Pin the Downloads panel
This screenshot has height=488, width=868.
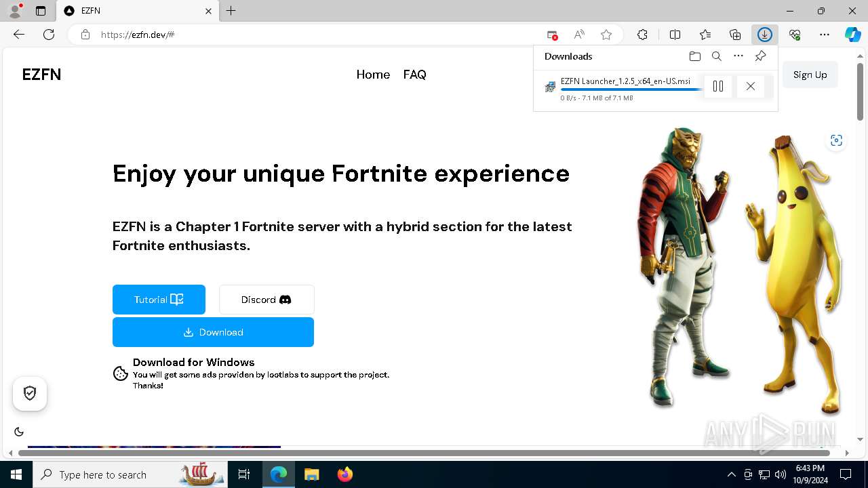(760, 56)
